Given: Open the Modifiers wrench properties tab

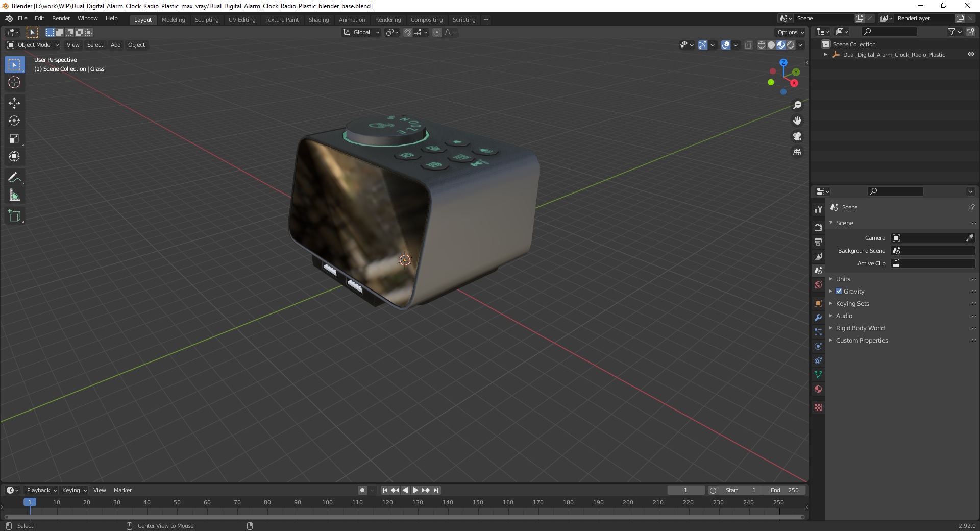Looking at the screenshot, I should point(818,318).
